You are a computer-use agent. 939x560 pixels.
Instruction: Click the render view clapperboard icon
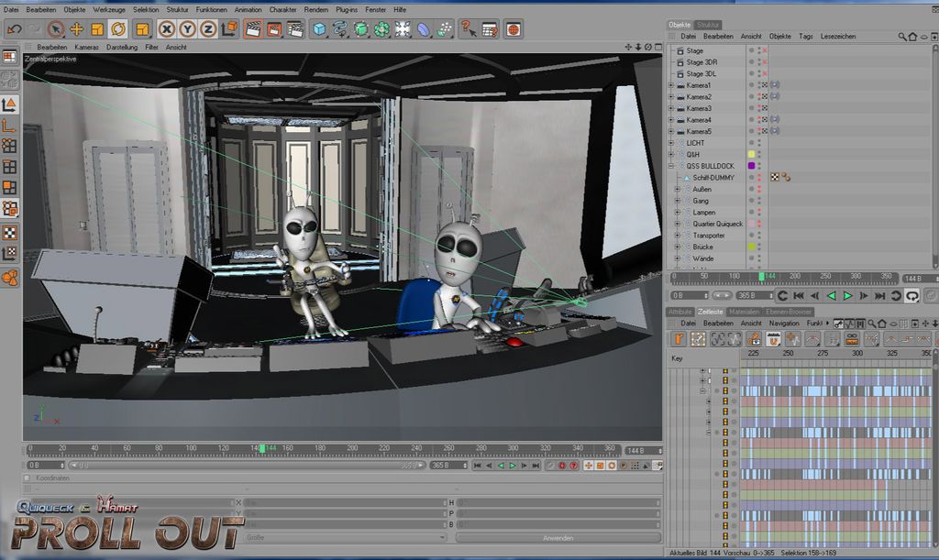tap(253, 29)
